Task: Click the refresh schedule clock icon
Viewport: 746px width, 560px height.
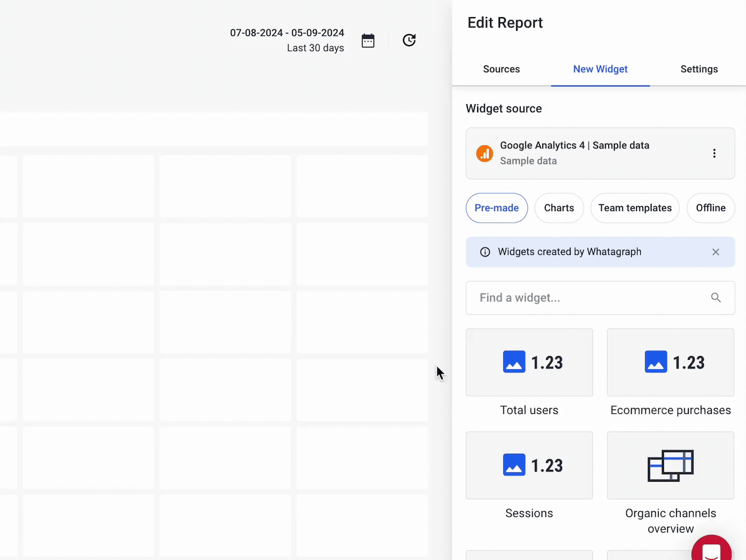Action: coord(409,40)
